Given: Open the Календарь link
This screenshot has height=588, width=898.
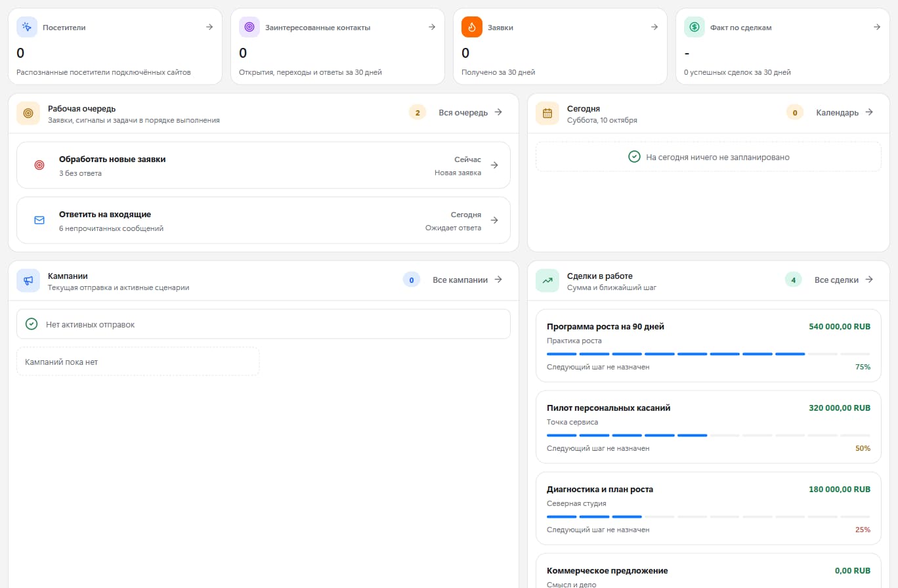Looking at the screenshot, I should pyautogui.click(x=845, y=112).
